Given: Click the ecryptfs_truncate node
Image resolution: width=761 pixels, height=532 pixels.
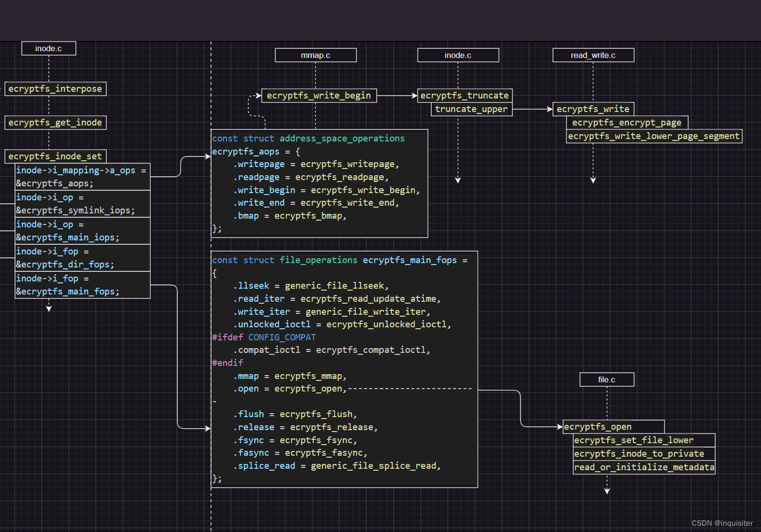Looking at the screenshot, I should (465, 96).
